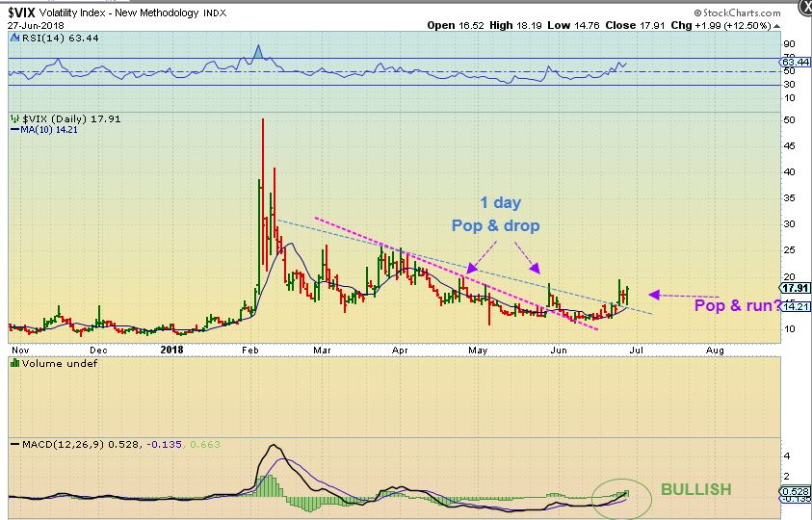Click the Volume panel bar icon
The image size is (812, 520).
13,362
